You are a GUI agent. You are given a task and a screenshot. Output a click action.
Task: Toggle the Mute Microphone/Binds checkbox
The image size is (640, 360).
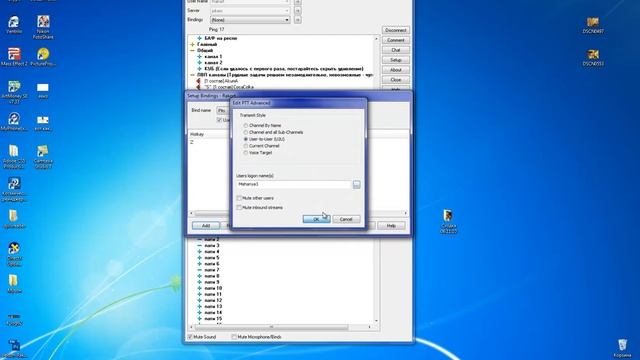coord(234,337)
